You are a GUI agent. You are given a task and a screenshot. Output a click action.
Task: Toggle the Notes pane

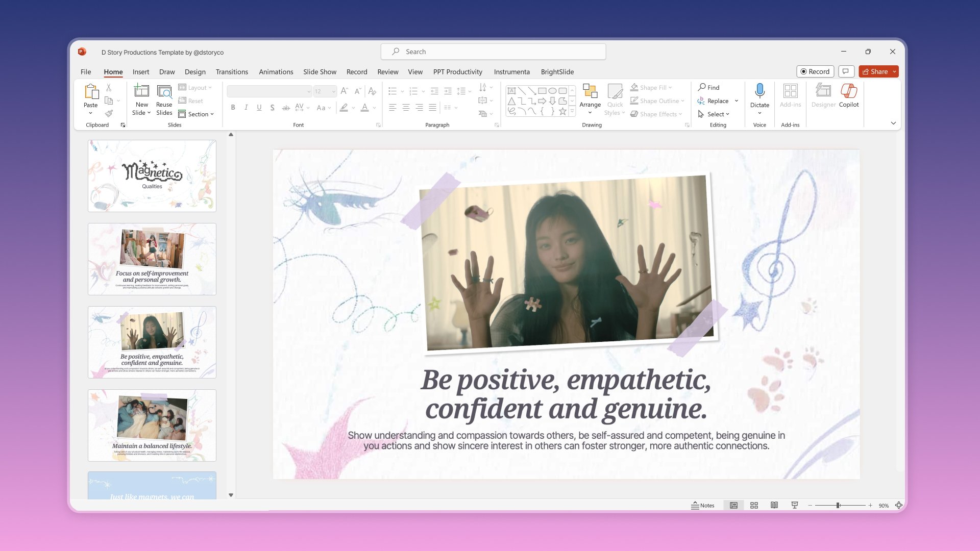703,505
